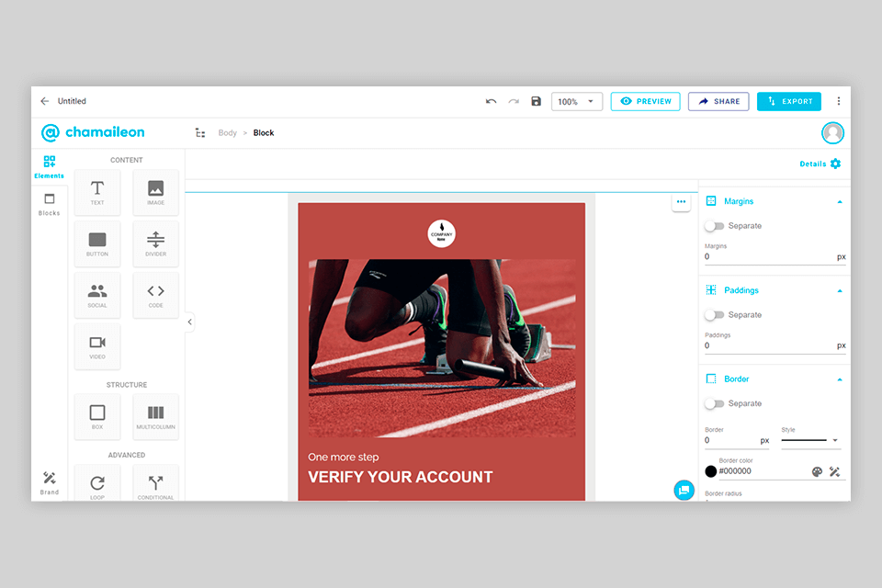Go back using the arrow beside Untitled
The height and width of the screenshot is (588, 882).
point(44,101)
